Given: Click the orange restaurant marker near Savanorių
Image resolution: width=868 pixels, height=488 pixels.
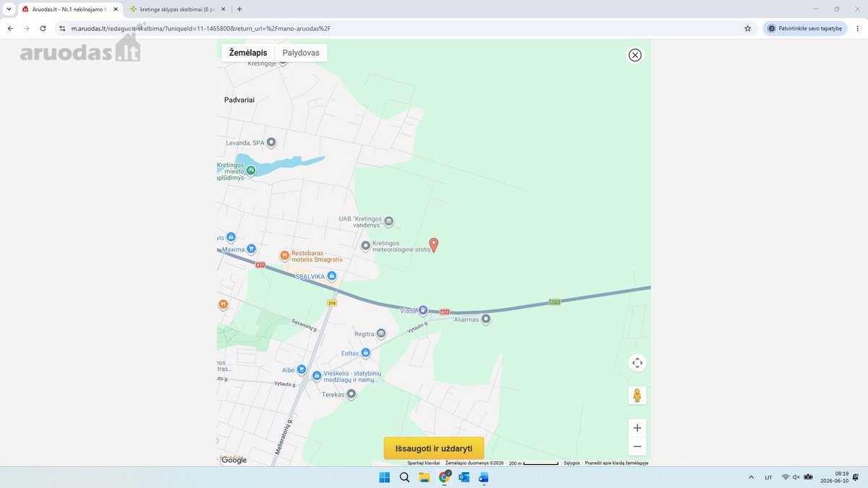Looking at the screenshot, I should (x=224, y=304).
